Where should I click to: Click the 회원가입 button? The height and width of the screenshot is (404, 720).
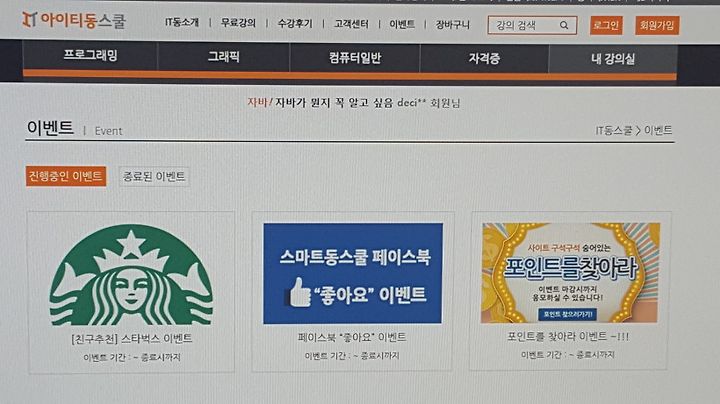(x=657, y=25)
